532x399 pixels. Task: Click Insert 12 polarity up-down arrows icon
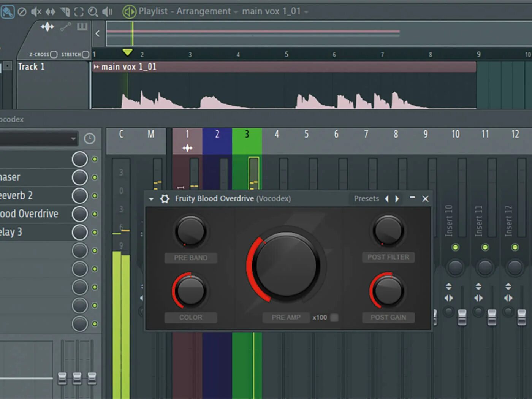[508, 286]
